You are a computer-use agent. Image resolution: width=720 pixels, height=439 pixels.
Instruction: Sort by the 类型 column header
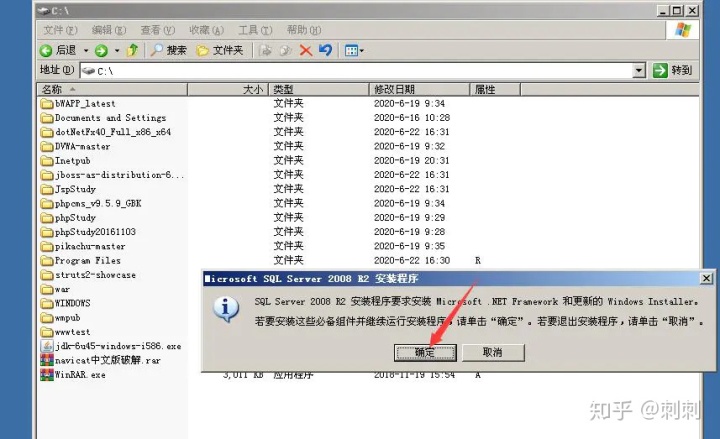(319, 89)
